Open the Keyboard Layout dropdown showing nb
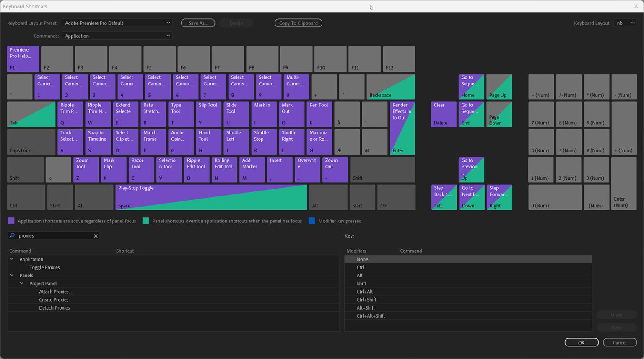 click(625, 23)
